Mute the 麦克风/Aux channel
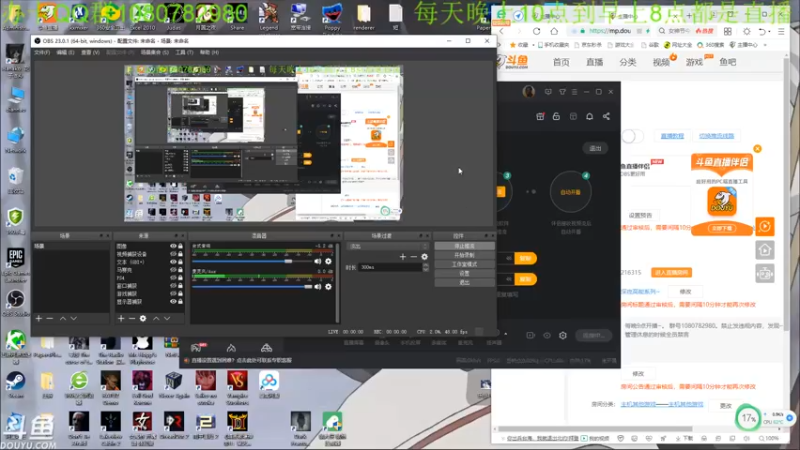The image size is (800, 450). click(x=318, y=287)
